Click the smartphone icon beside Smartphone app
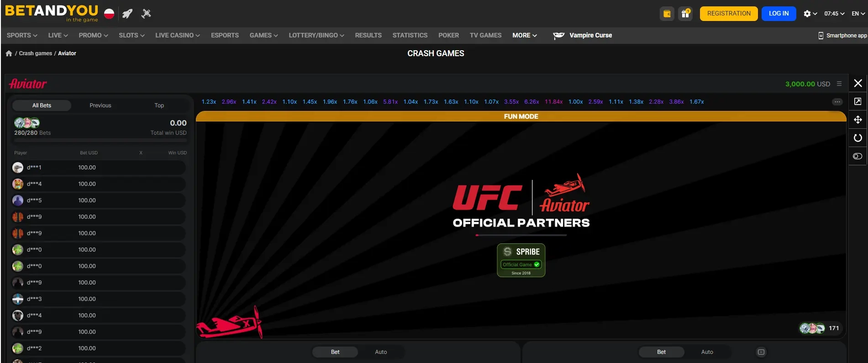 click(821, 36)
